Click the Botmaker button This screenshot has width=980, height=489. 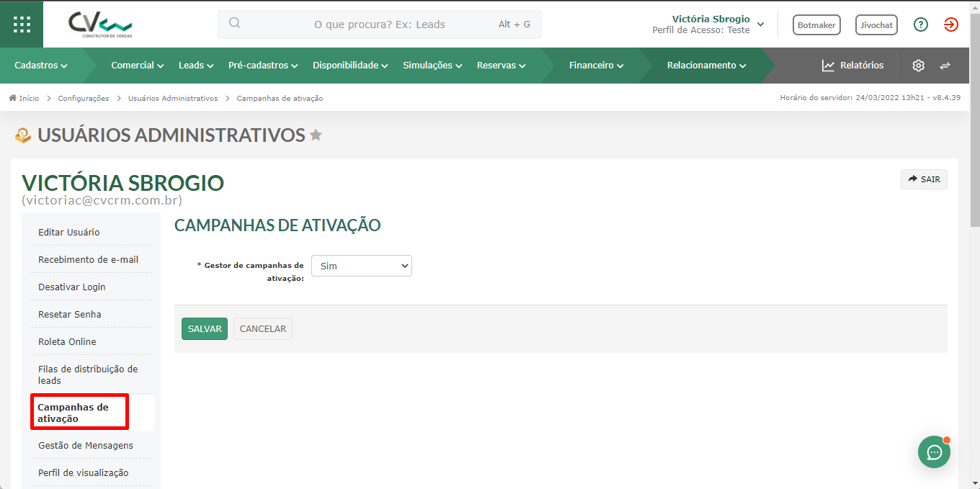[x=816, y=24]
